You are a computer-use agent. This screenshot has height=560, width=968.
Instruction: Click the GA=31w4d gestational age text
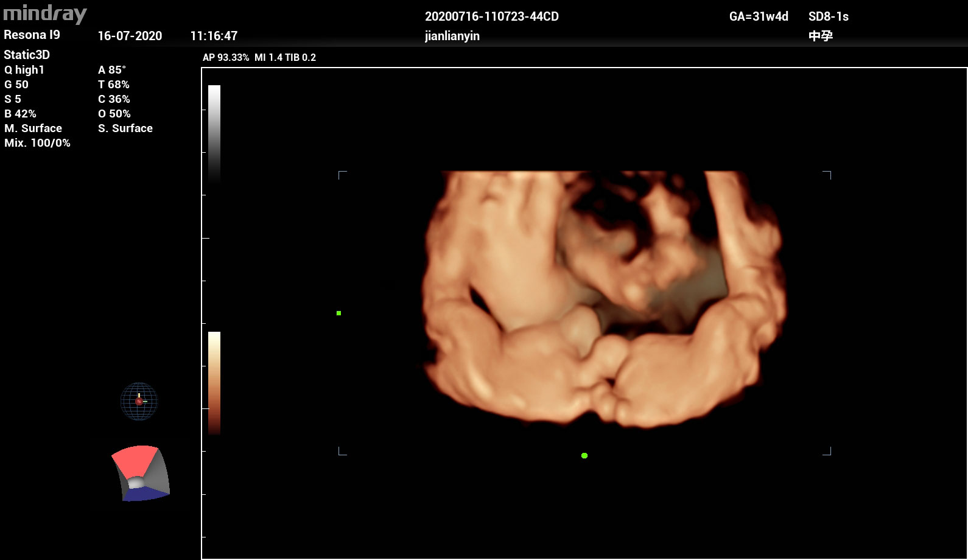pyautogui.click(x=759, y=16)
